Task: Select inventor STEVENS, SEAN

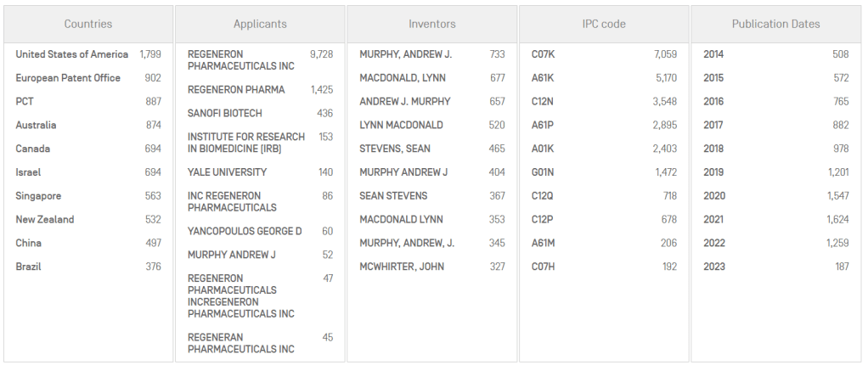Action: tap(394, 149)
